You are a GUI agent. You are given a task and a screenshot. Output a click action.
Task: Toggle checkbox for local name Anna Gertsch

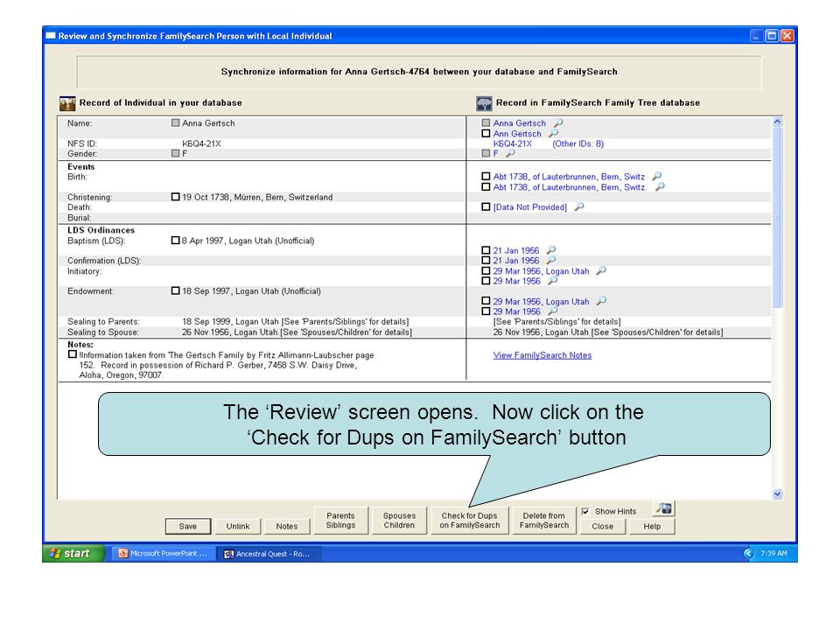click(175, 122)
